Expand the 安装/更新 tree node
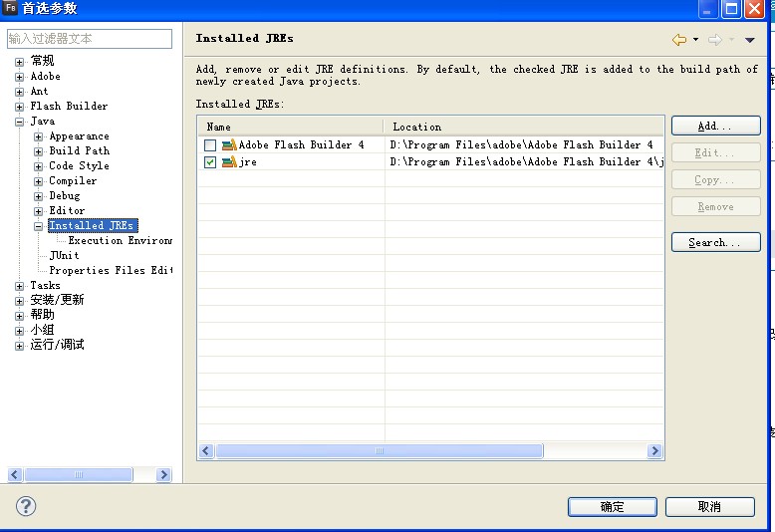Screen dimensions: 775x532 [19, 301]
